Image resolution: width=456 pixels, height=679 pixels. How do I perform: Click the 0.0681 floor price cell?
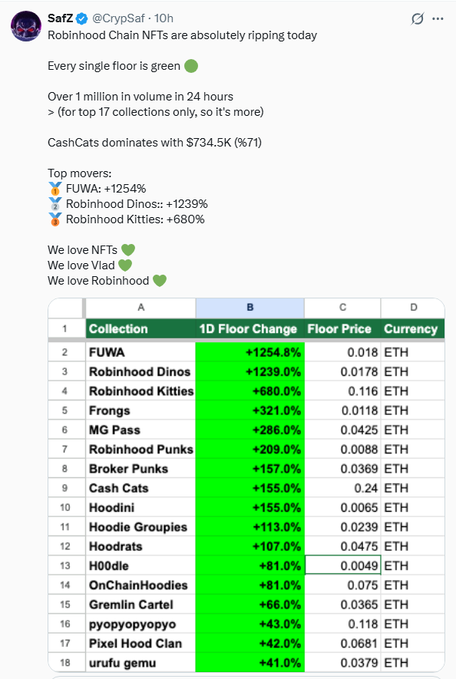click(343, 643)
